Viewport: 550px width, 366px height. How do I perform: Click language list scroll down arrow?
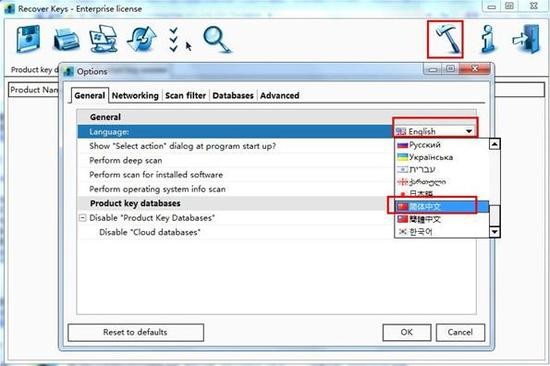coord(494,232)
